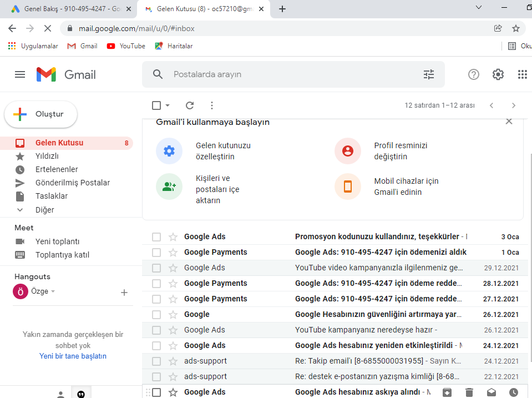This screenshot has height=398, width=532.
Task: Share this page icon in address bar
Action: 498,28
